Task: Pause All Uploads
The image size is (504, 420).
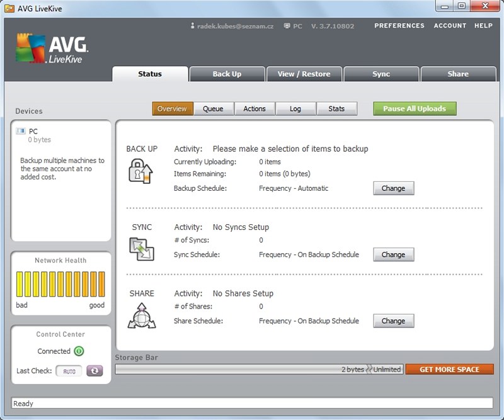Action: pyautogui.click(x=415, y=108)
